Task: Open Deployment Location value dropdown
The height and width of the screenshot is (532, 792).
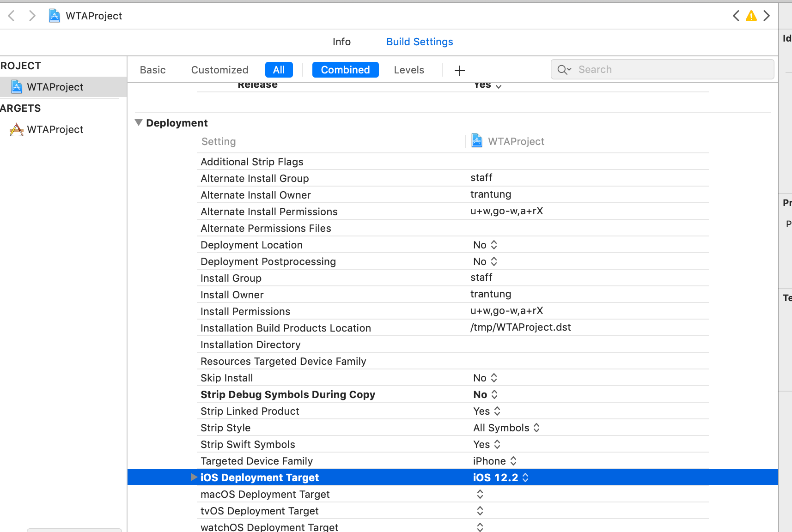Action: [485, 245]
